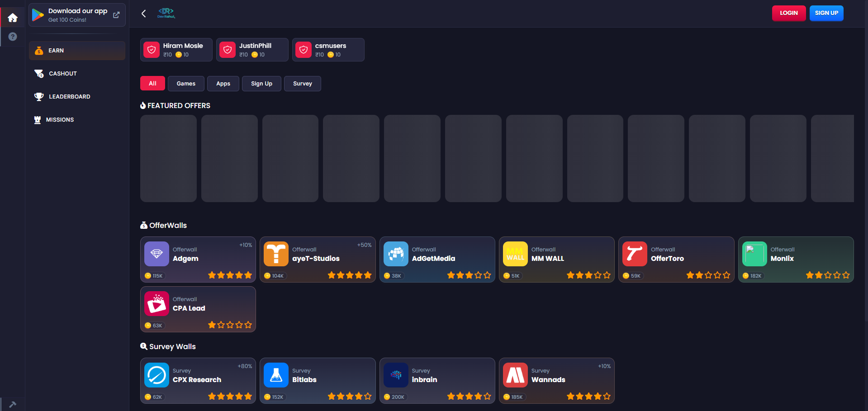Click the pin icon at bottom left
Viewport: 868px width, 411px height.
pos(13,404)
